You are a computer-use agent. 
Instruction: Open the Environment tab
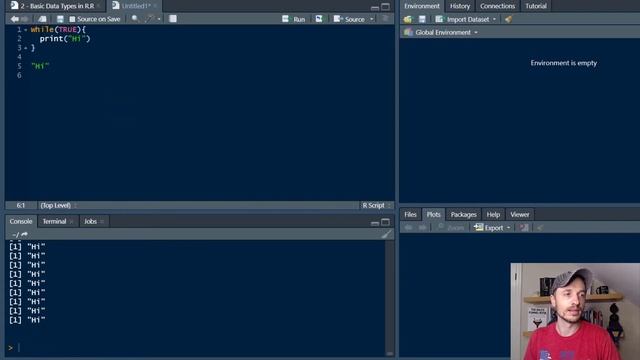tap(422, 6)
